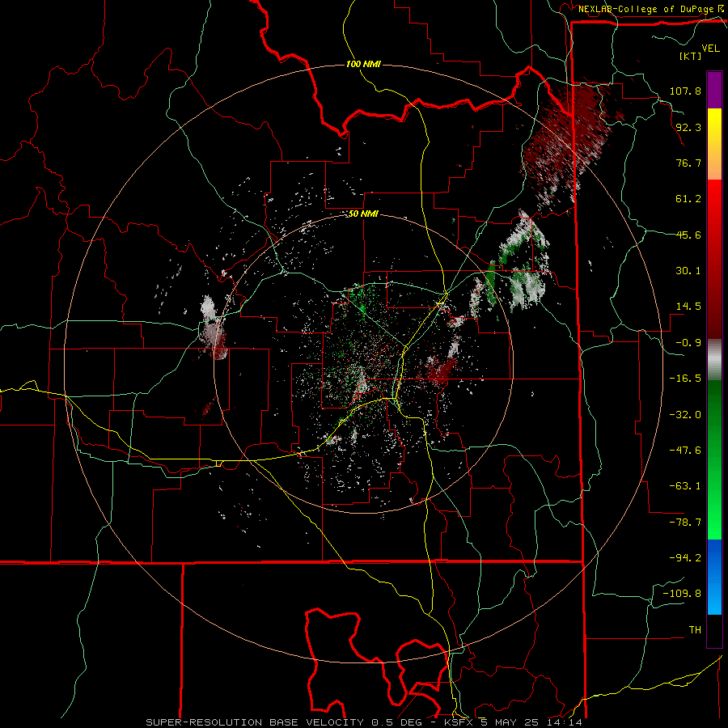Viewport: 728px width, 728px height.
Task: Click the 76.7 legend value
Action: pos(688,163)
